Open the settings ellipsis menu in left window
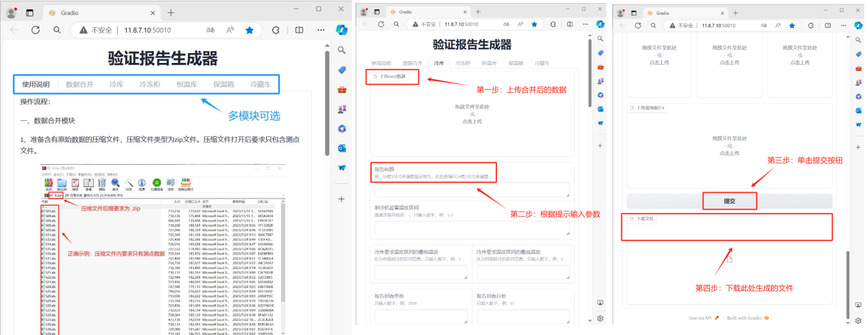The height and width of the screenshot is (335, 868). click(320, 30)
